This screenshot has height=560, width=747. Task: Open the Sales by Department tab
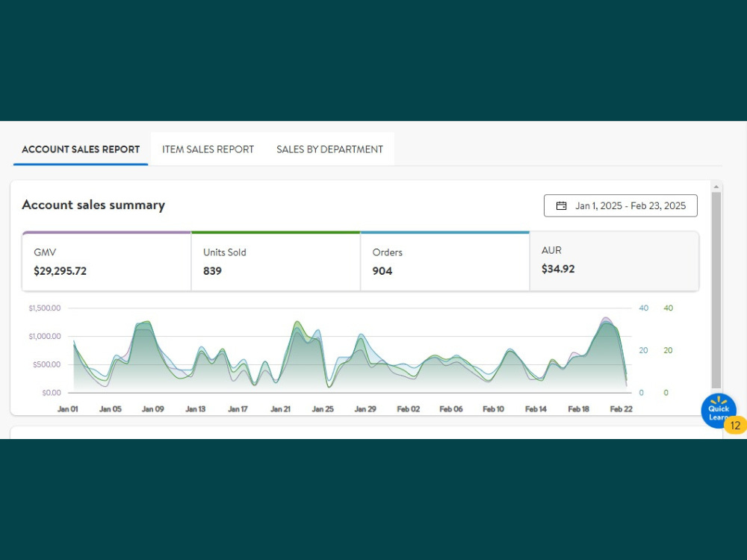coord(329,149)
